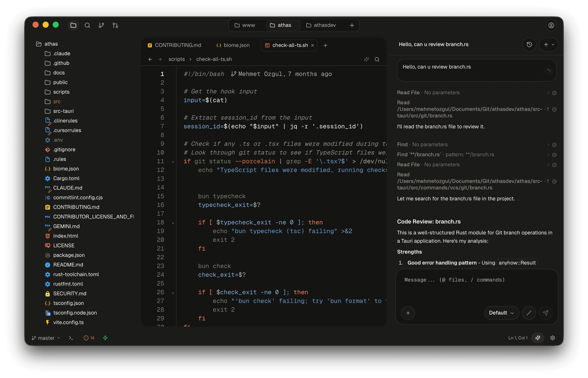Open the user account profile icon
The height and width of the screenshot is (378, 588).
point(551,25)
